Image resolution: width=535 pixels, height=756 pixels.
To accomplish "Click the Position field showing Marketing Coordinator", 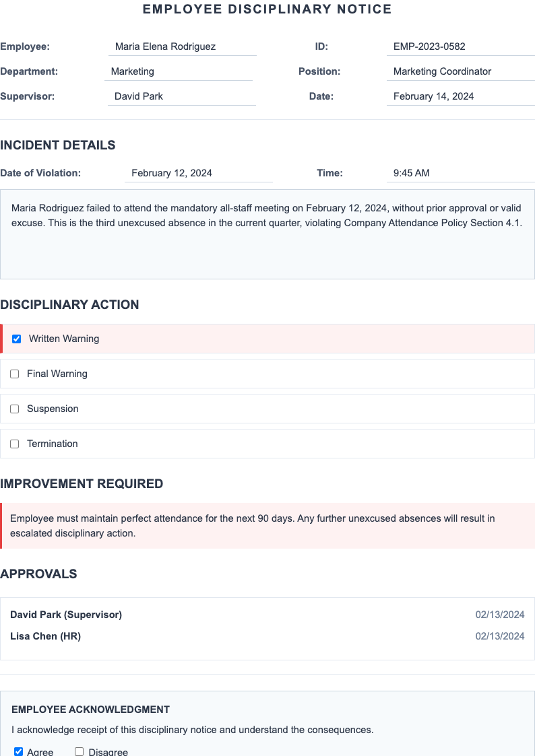I will pyautogui.click(x=460, y=71).
